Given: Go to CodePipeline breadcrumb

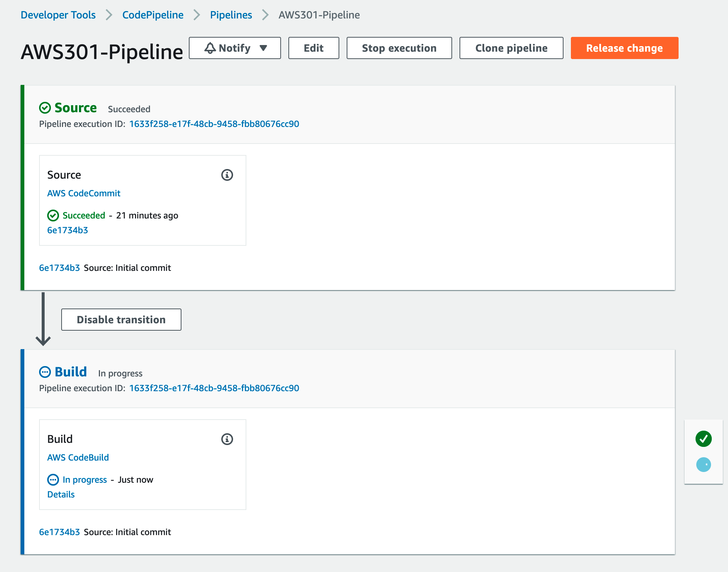Looking at the screenshot, I should tap(153, 15).
